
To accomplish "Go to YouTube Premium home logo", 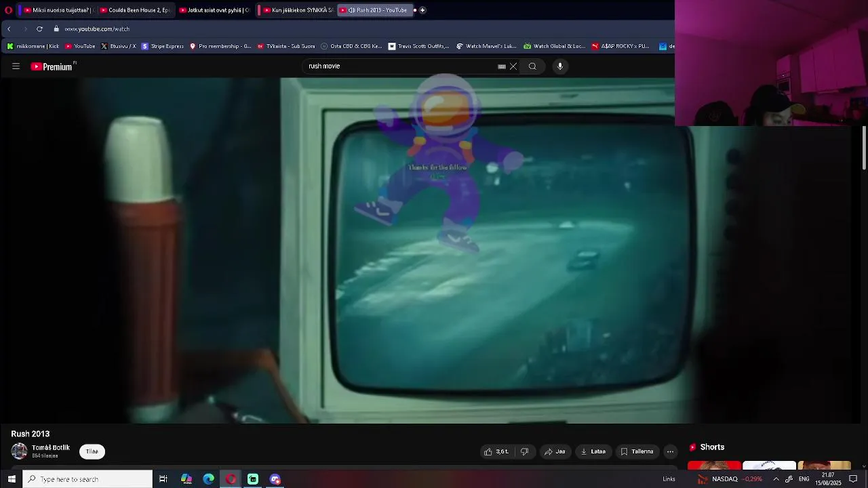I will (52, 66).
